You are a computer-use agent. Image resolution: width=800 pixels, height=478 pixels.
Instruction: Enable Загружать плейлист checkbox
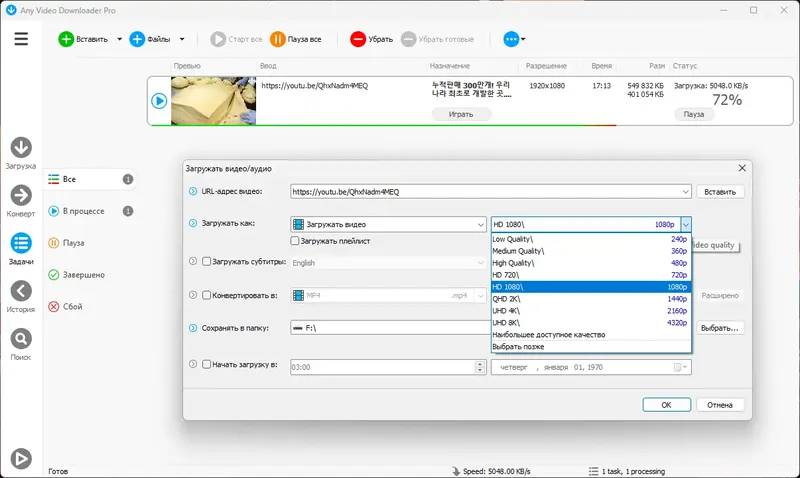[294, 241]
